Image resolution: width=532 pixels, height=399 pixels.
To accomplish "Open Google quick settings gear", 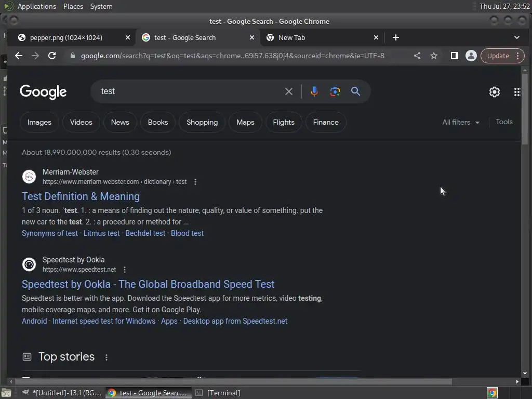I will [x=495, y=91].
